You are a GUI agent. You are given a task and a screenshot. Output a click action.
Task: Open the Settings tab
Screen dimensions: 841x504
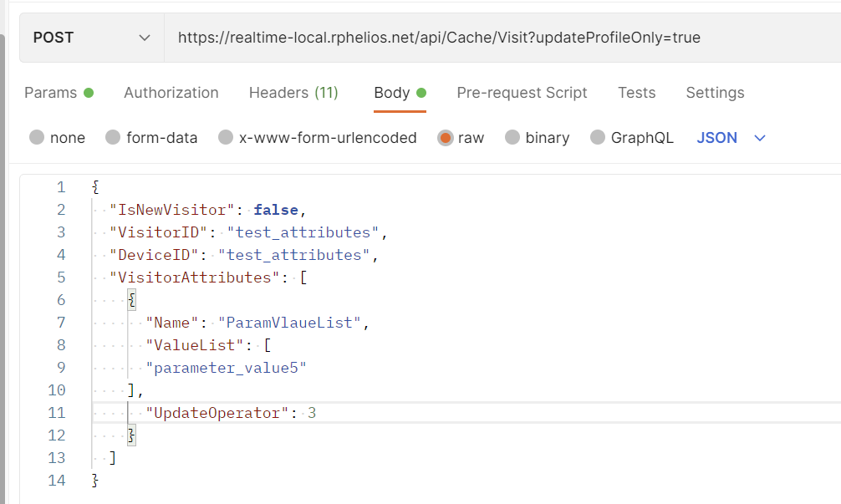tap(715, 93)
